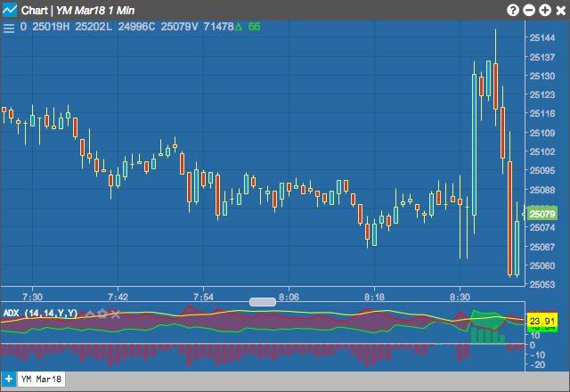Click the ADX value label 23.91

[542, 321]
